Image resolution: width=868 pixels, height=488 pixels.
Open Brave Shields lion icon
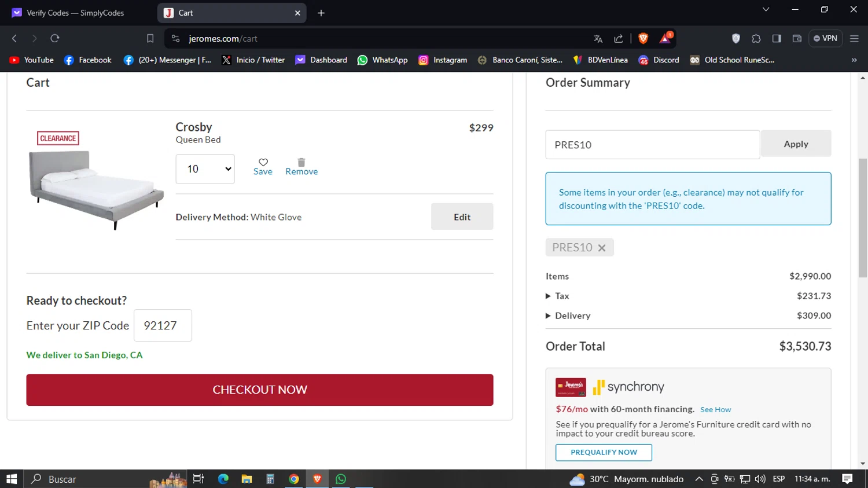(x=643, y=38)
